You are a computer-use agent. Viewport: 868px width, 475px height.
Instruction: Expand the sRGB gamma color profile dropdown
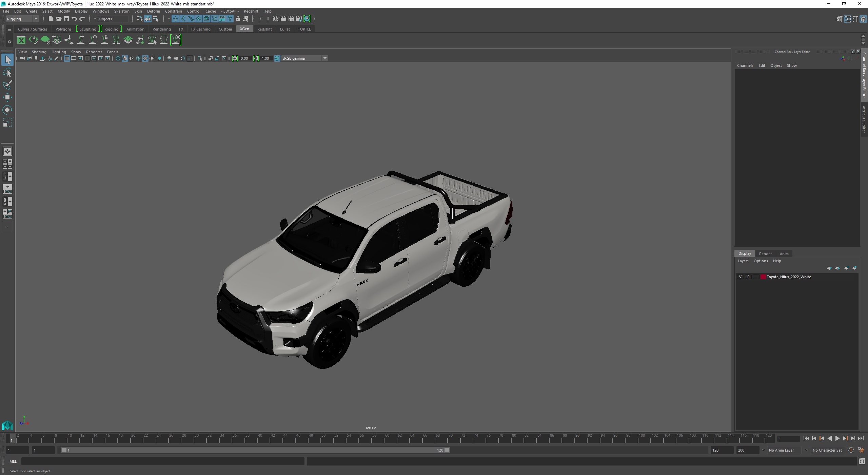click(x=325, y=58)
